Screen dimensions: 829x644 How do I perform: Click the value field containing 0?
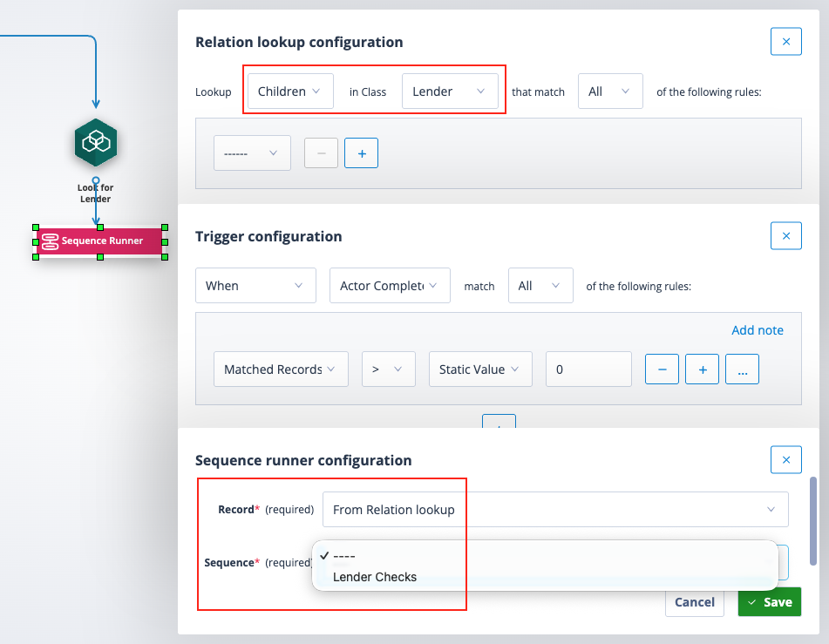tap(588, 369)
